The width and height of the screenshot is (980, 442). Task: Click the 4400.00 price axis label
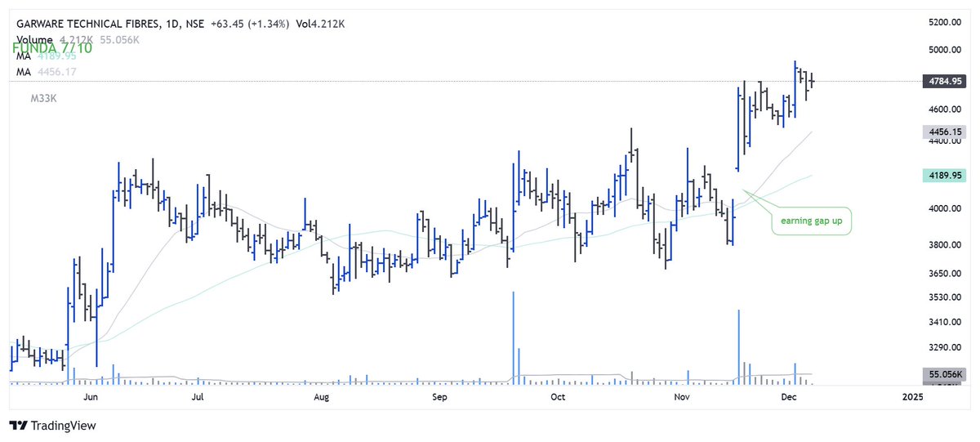click(944, 141)
